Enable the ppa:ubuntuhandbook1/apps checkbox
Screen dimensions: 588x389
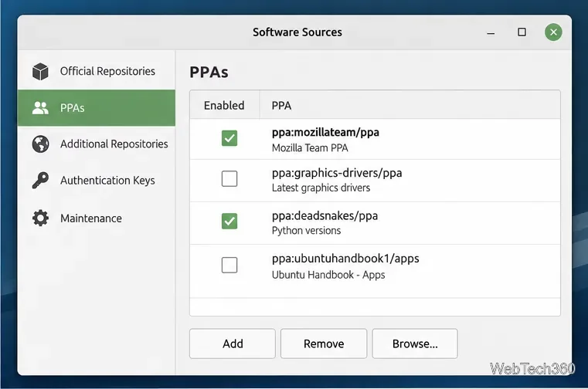[229, 265]
